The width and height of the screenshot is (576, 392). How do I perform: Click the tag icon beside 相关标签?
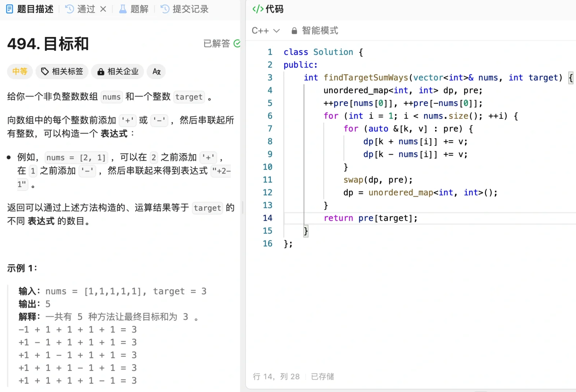coord(45,72)
